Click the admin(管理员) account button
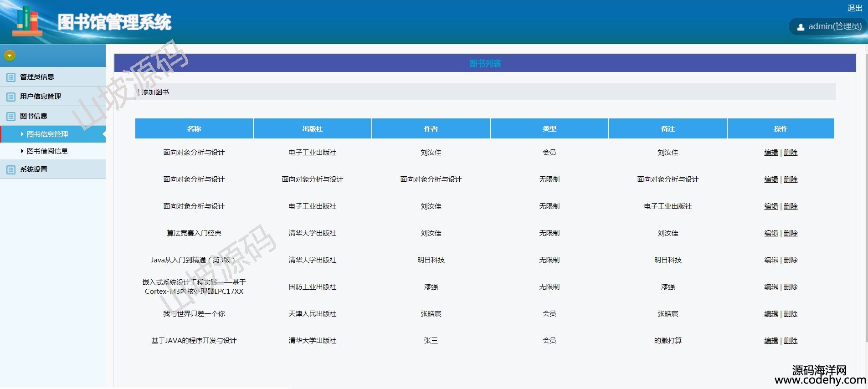This screenshot has width=868, height=389. pyautogui.click(x=829, y=26)
